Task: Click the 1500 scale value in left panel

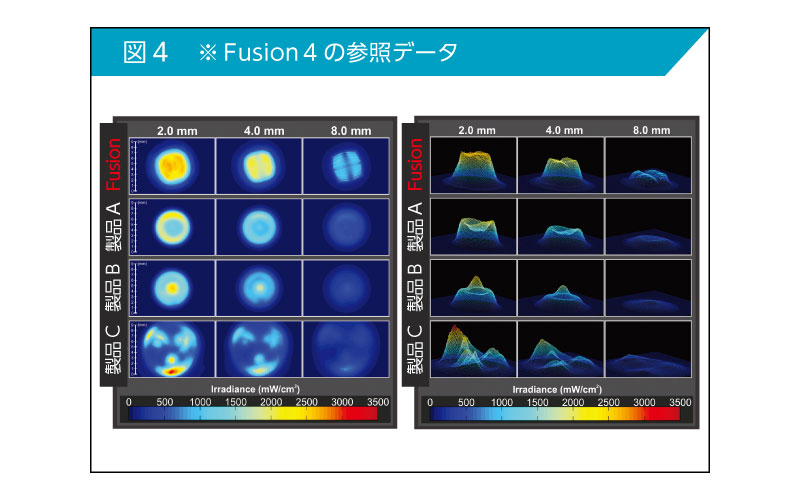Action: point(236,402)
